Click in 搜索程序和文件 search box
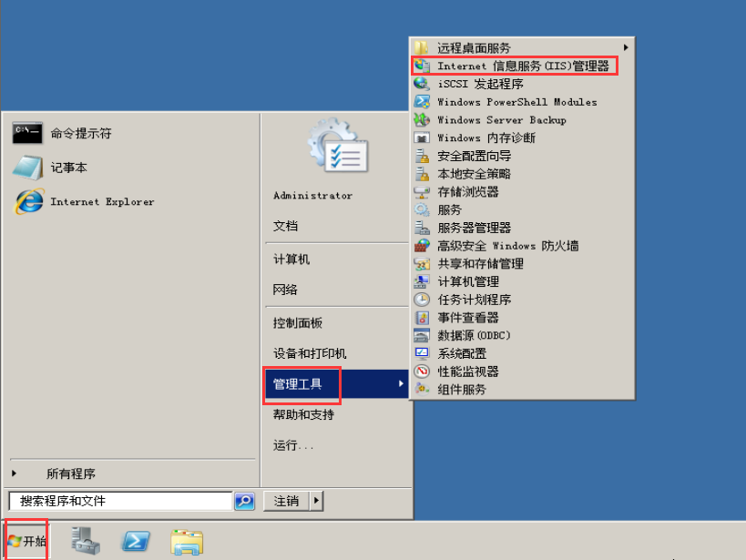The height and width of the screenshot is (560, 746). pos(120,501)
